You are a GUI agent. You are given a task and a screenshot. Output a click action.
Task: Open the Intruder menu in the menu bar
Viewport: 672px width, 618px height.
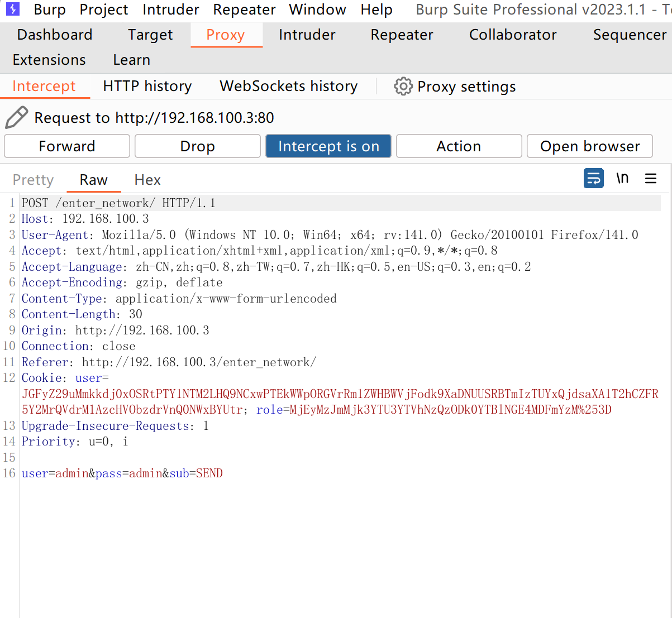[171, 9]
